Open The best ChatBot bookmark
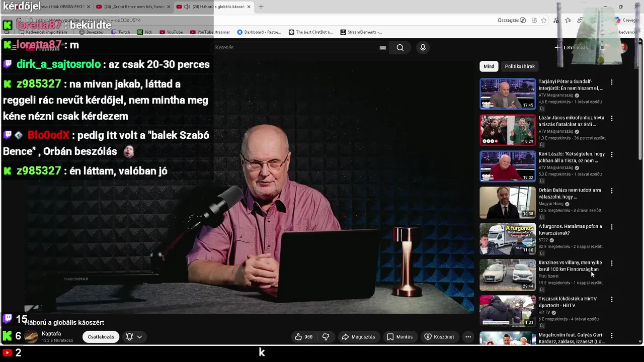The width and height of the screenshot is (644, 362). (x=310, y=32)
